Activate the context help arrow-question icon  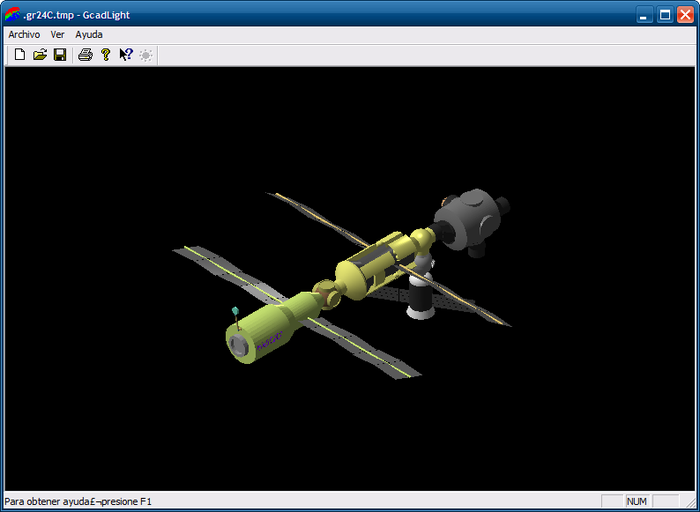point(126,54)
